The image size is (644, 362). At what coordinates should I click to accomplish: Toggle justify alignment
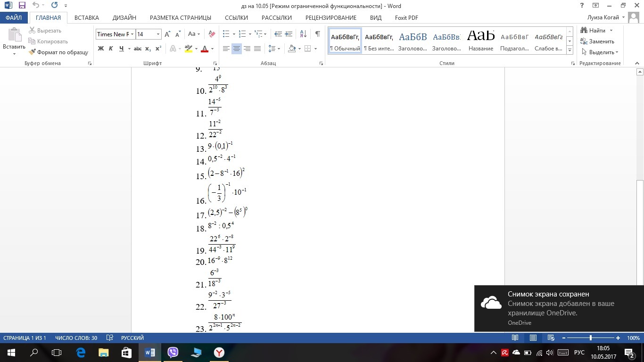click(x=257, y=49)
